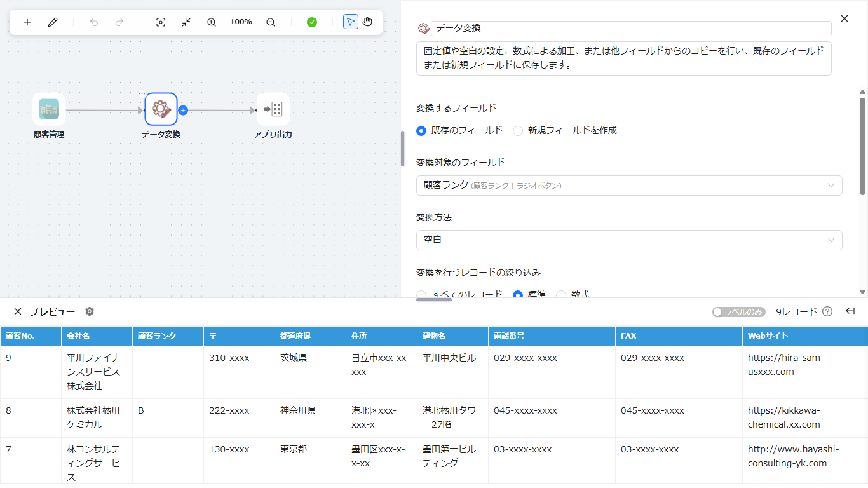Click the fit-to-screen focus icon
868x488 pixels.
(x=161, y=22)
